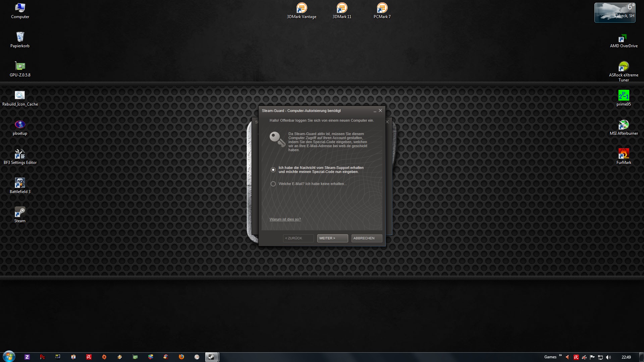Open Firefox from the taskbar
Image resolution: width=644 pixels, height=362 pixels.
pyautogui.click(x=181, y=357)
